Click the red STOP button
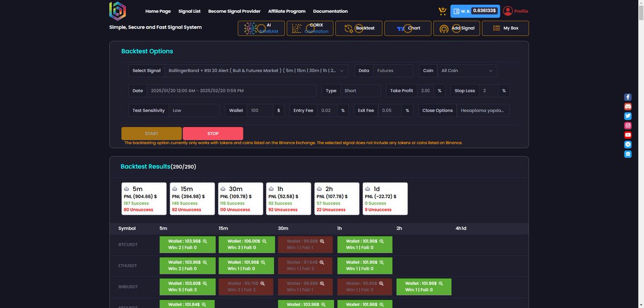This screenshot has height=308, width=644. pos(213,134)
